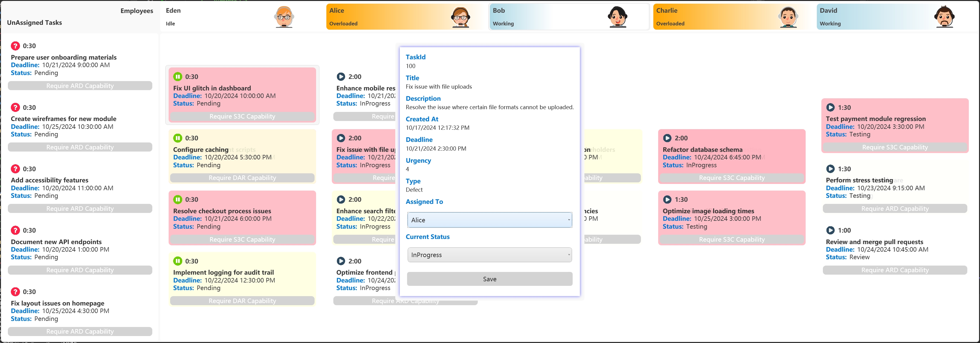Screen dimensions: 980x343
Task: Click Require S3C Capability under Resolve checkout issues
Action: (x=242, y=240)
